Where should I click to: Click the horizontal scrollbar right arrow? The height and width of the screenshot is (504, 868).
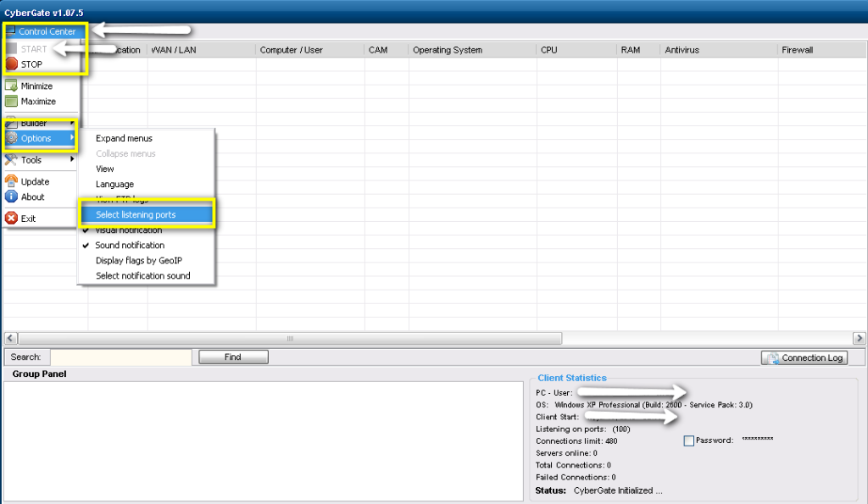tap(860, 338)
